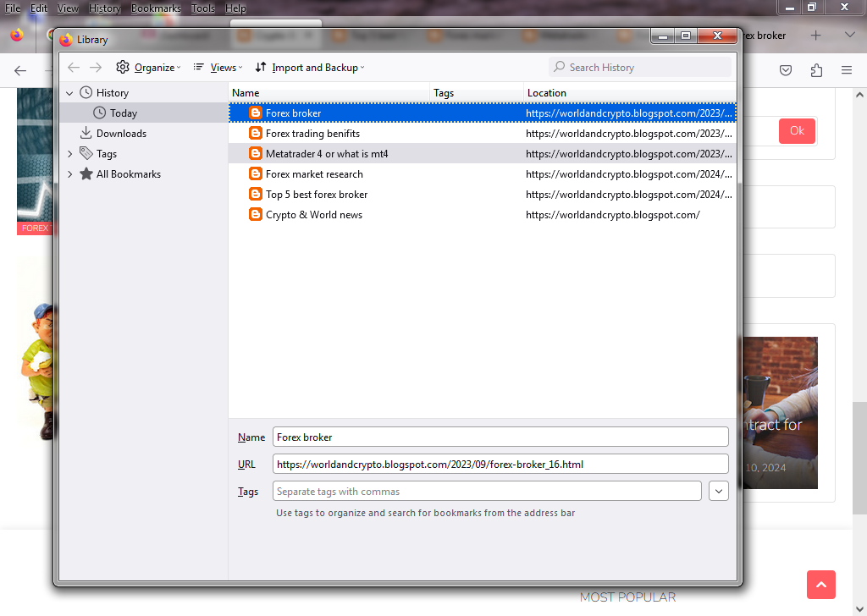Screen dimensions: 867x616
Task: Sort history by the Location column
Action: pos(630,93)
